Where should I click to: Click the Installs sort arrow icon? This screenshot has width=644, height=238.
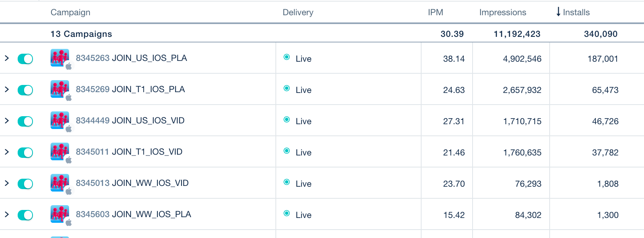click(558, 12)
